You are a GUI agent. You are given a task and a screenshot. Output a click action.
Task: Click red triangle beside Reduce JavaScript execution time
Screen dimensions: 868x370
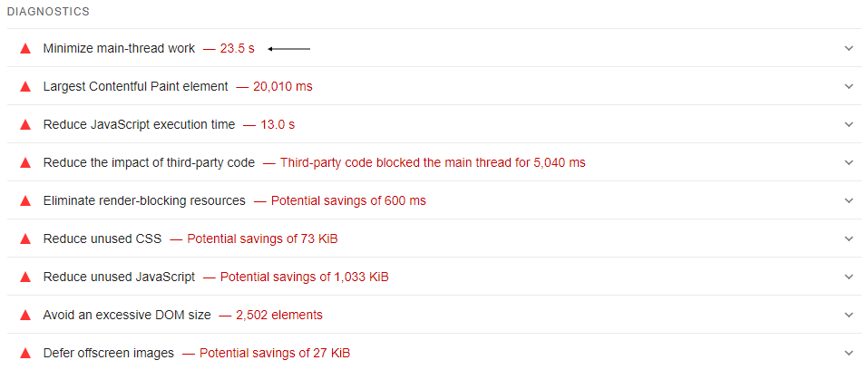pos(24,125)
